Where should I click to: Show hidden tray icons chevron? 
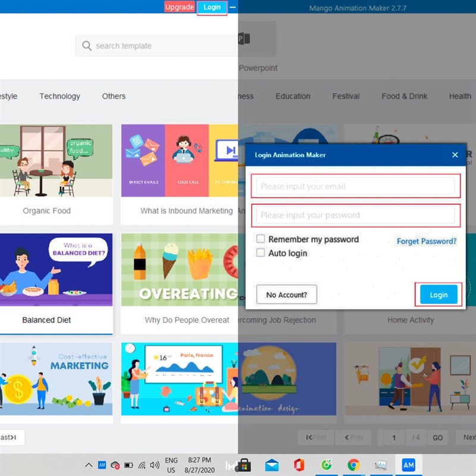tap(89, 465)
